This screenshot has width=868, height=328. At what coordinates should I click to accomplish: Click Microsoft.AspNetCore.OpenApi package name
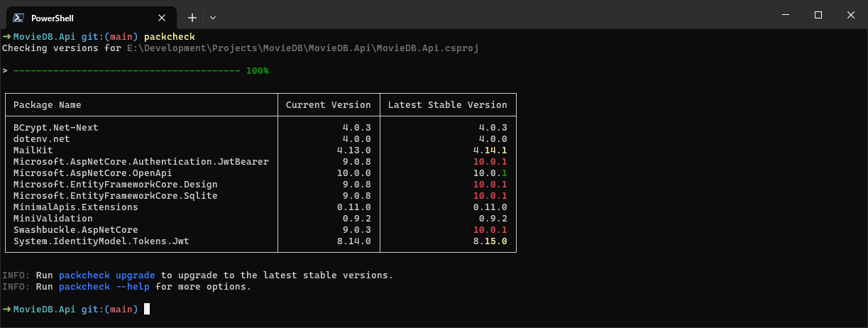pyautogui.click(x=93, y=173)
